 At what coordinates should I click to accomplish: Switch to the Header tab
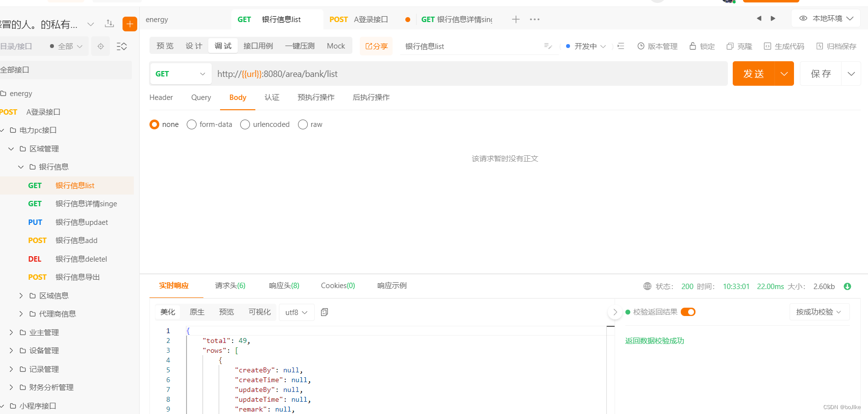pyautogui.click(x=161, y=97)
